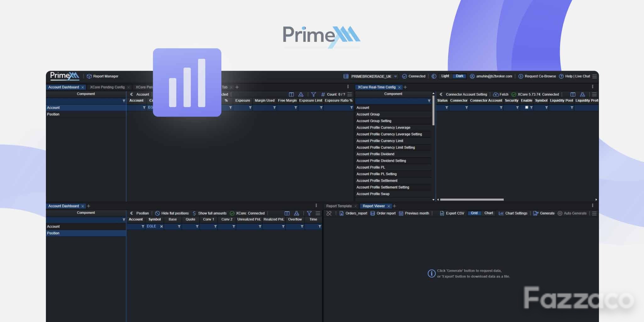Select Account Group Setting component
This screenshot has width=644, height=322.
[393, 121]
